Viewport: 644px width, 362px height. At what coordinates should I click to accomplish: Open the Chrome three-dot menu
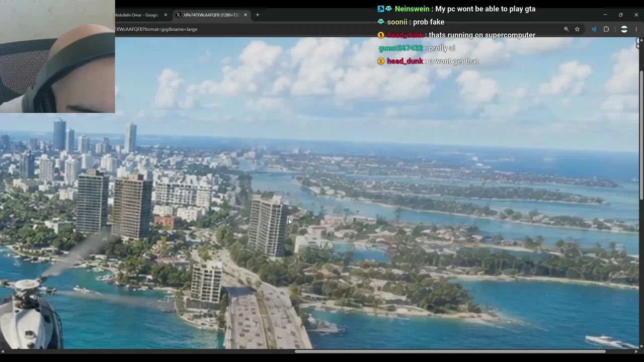click(636, 29)
